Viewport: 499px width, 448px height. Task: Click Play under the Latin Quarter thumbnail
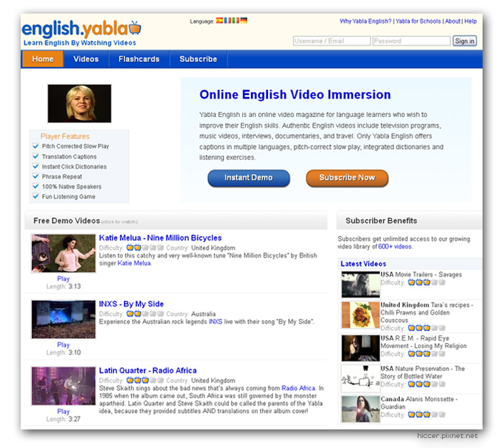(x=63, y=412)
